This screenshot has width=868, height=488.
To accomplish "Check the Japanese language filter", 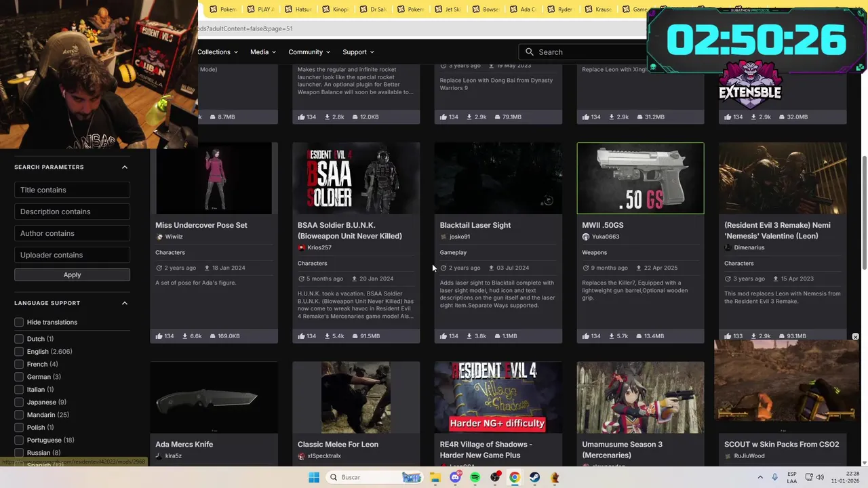I will [19, 402].
